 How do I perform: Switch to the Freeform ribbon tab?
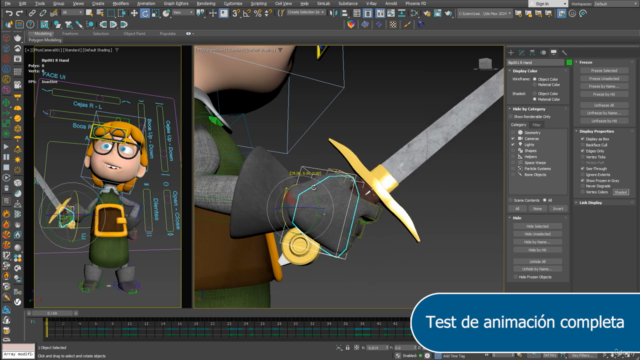click(x=70, y=34)
